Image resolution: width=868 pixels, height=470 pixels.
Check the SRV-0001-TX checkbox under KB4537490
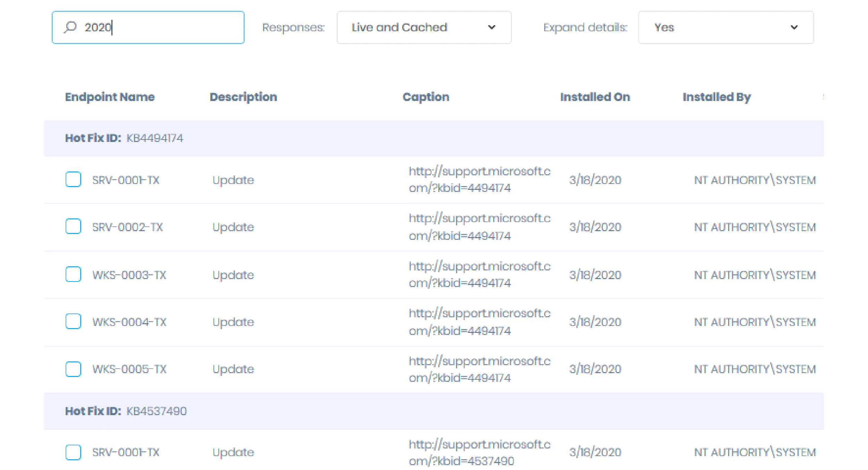pos(73,452)
